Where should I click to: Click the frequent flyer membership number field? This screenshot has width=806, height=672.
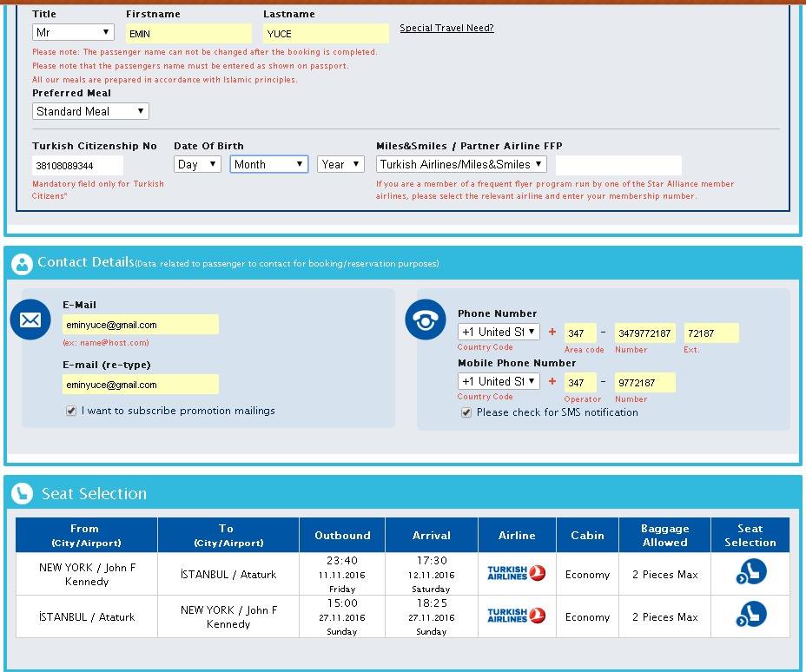coord(618,165)
